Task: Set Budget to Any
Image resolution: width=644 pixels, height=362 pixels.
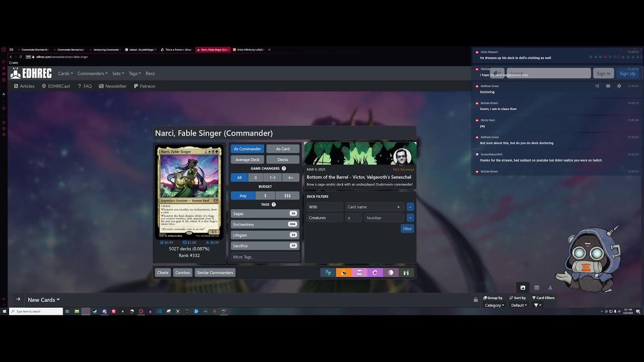Action: tap(243, 196)
